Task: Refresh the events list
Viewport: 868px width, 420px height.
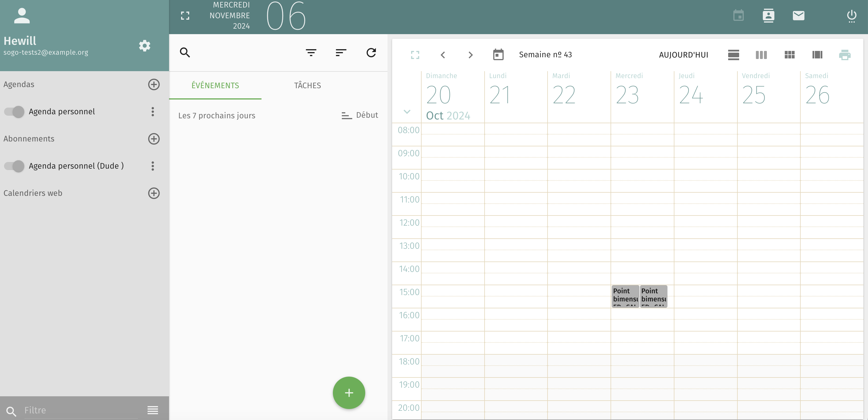Action: (x=371, y=53)
